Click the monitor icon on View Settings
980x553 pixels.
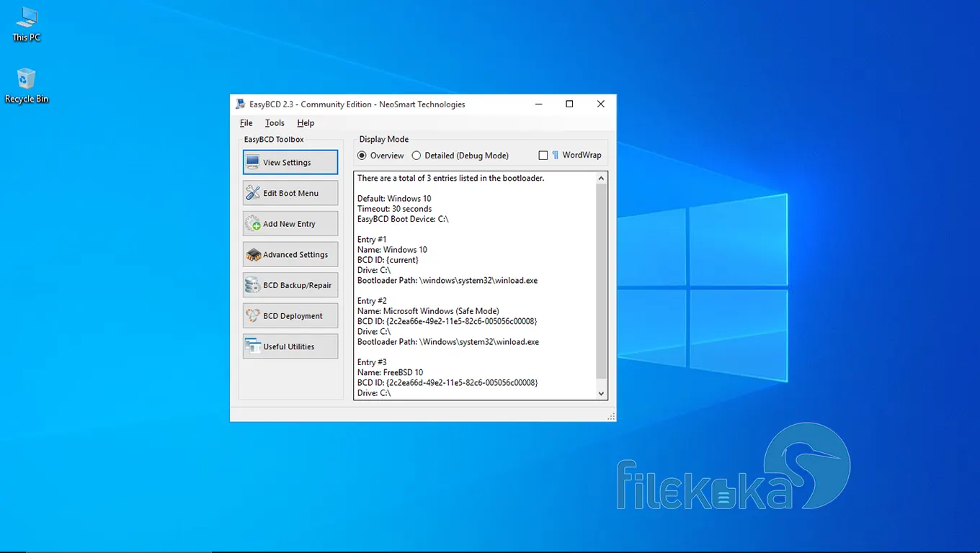[x=252, y=162]
